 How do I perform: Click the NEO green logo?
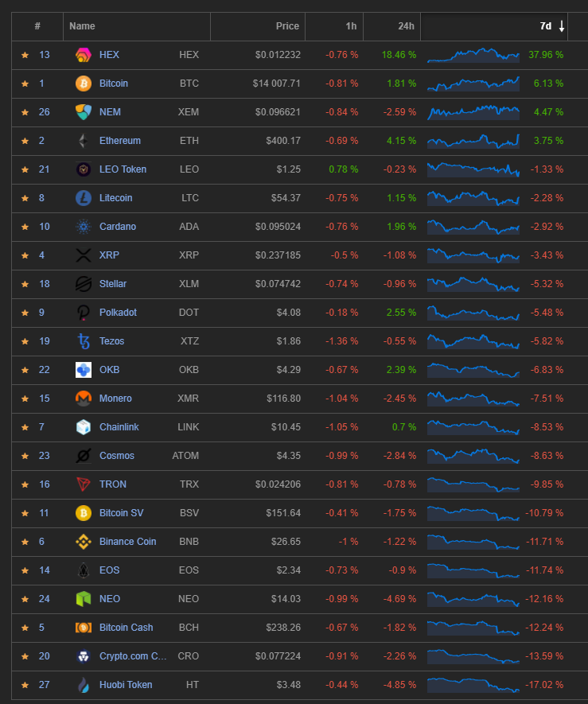coord(84,599)
